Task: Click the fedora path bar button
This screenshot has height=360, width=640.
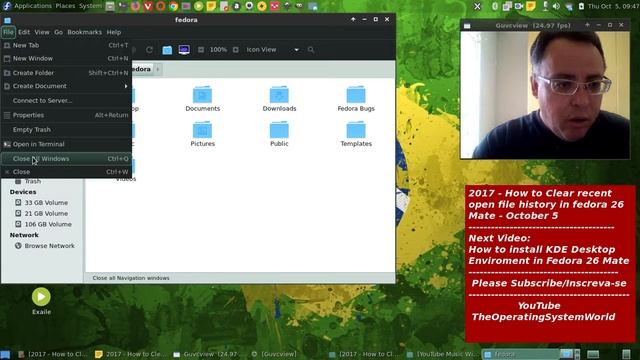Action: click(x=142, y=69)
